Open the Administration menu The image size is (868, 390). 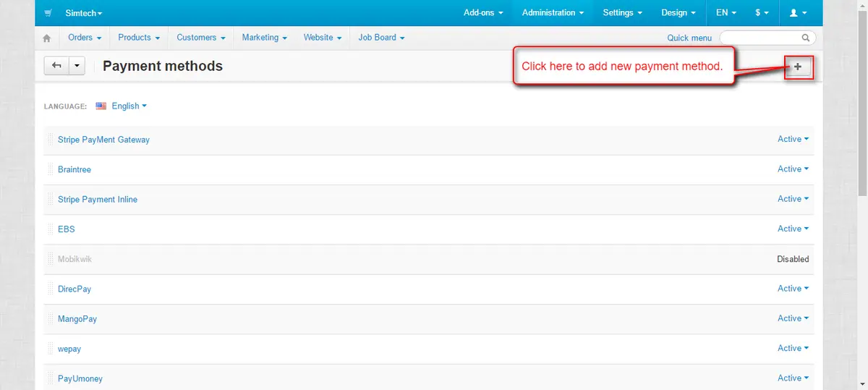pos(553,13)
